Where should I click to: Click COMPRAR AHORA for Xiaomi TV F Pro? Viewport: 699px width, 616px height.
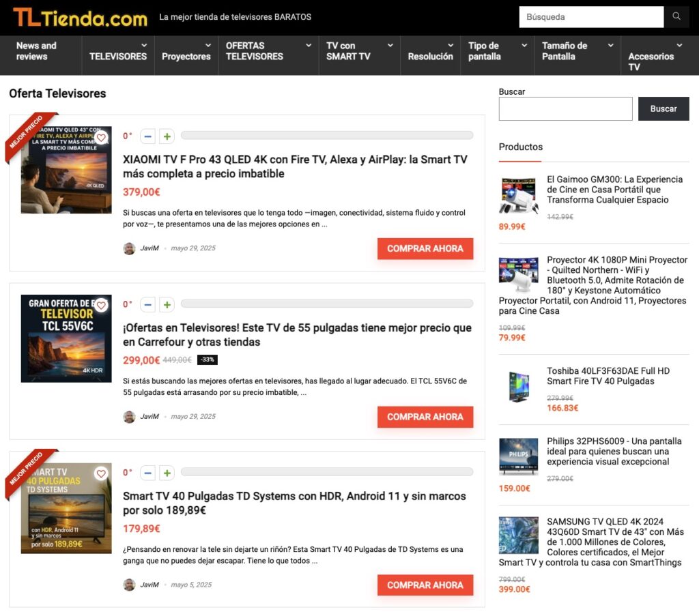coord(425,248)
